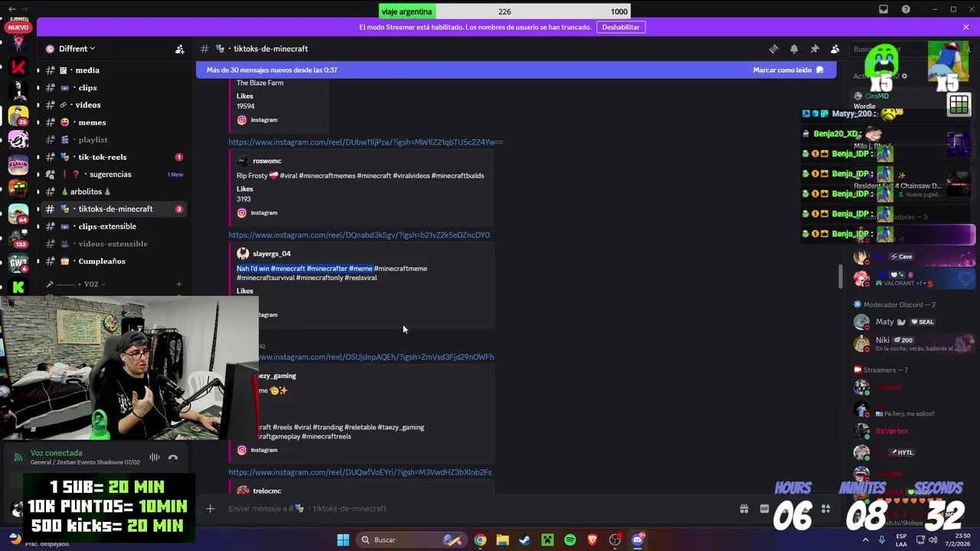This screenshot has width=980, height=551.
Task: Click Marcar como leído
Action: [789, 70]
